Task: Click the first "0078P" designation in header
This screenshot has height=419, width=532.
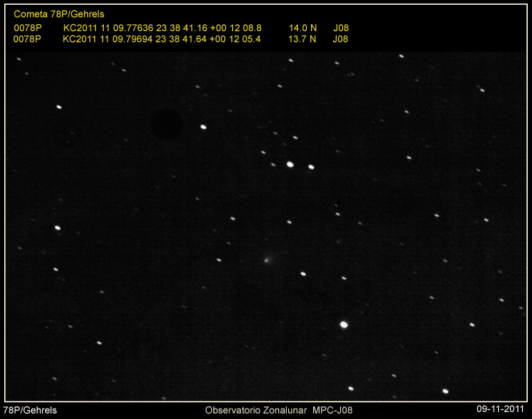Action: tap(28, 28)
